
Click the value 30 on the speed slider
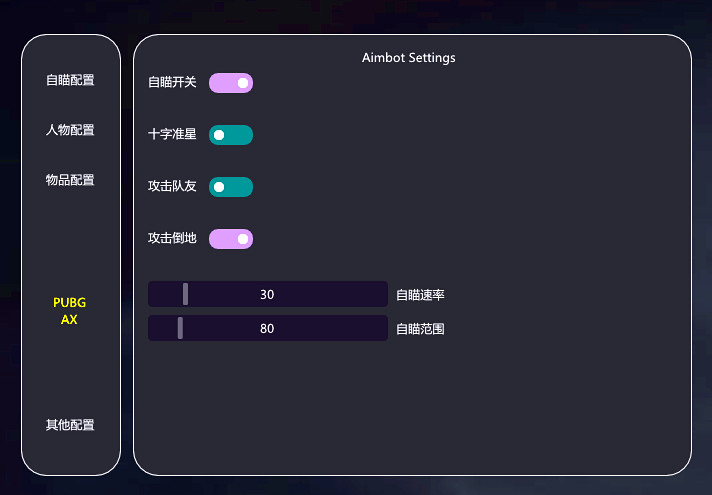click(x=267, y=295)
